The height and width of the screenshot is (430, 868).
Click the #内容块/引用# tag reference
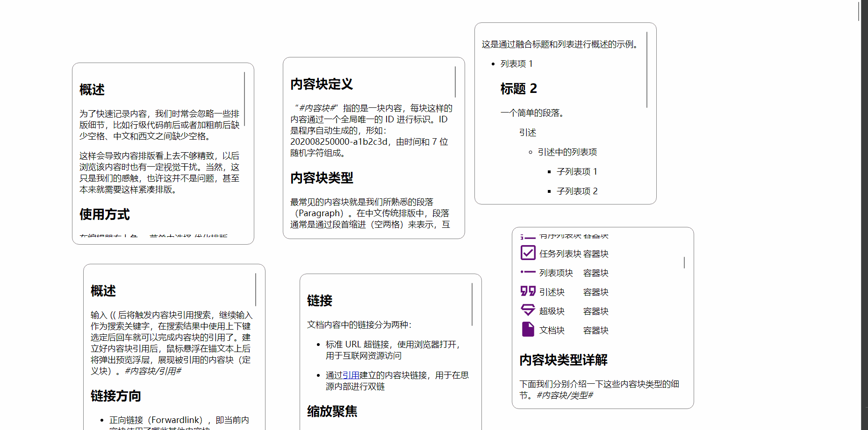[x=153, y=371]
